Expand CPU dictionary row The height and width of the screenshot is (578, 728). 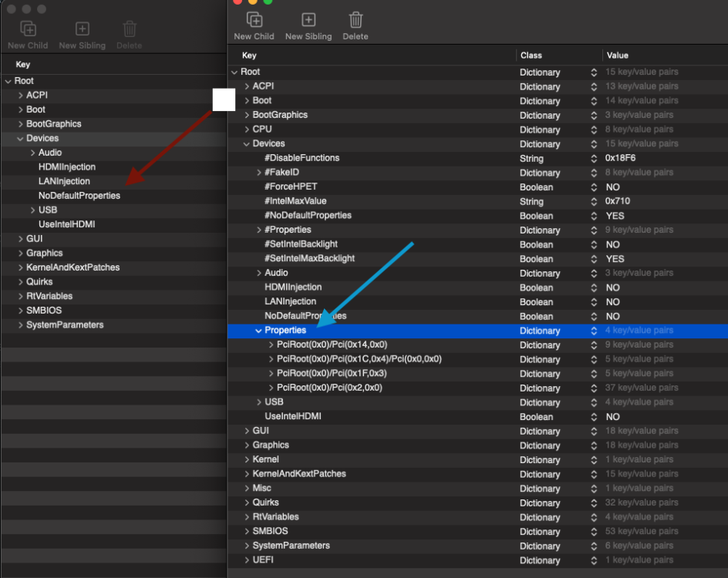(x=247, y=129)
